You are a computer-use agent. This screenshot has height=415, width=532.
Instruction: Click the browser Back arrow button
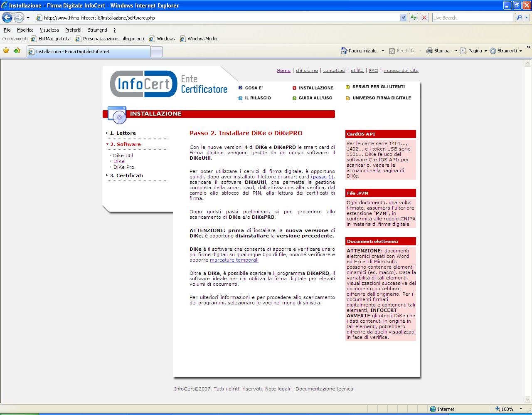(x=7, y=17)
